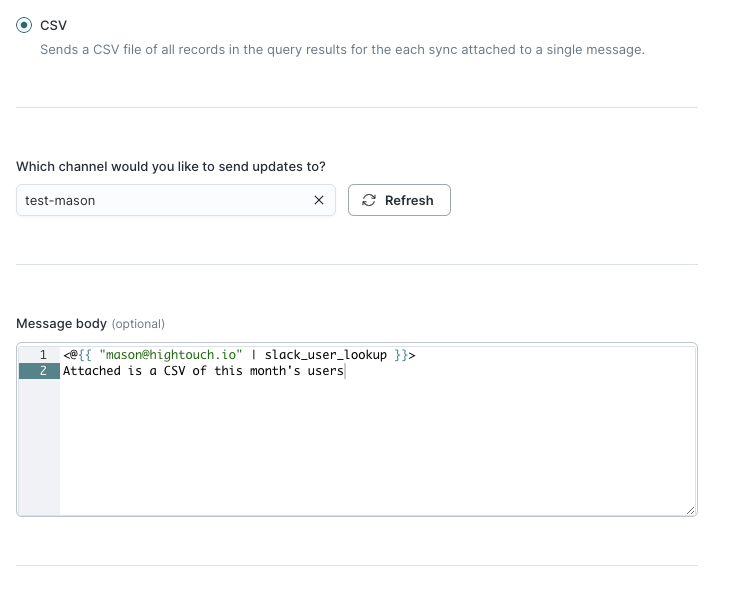Click the empty gutter below line numbers
This screenshot has height=592, width=734.
pyautogui.click(x=38, y=450)
